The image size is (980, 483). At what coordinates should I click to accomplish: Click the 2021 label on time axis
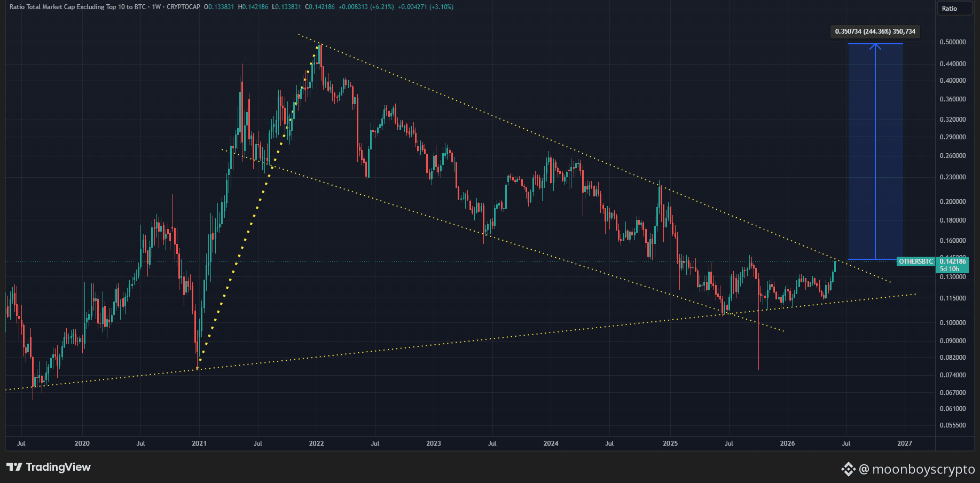coord(199,444)
